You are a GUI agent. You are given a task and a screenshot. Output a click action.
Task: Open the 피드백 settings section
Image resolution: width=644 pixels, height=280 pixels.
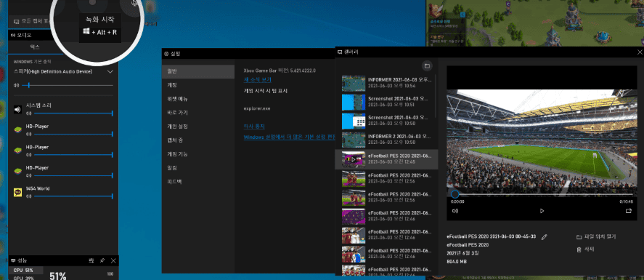click(x=198, y=181)
